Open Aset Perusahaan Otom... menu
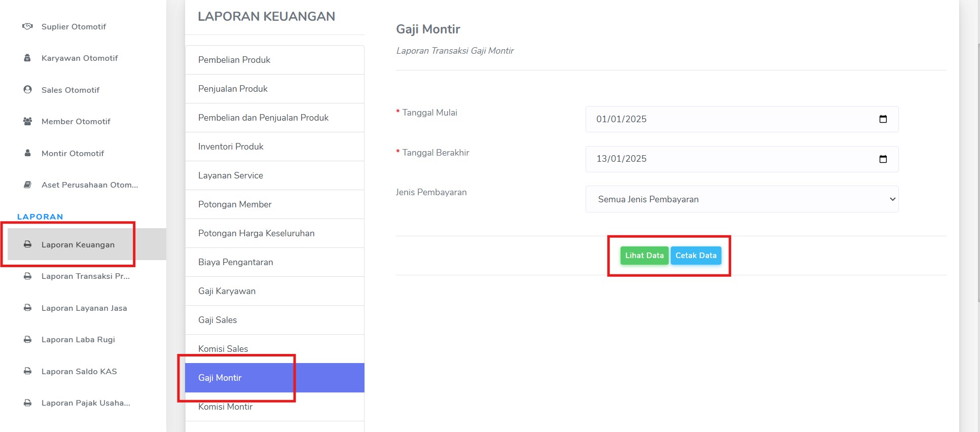This screenshot has height=432, width=980. tap(90, 185)
